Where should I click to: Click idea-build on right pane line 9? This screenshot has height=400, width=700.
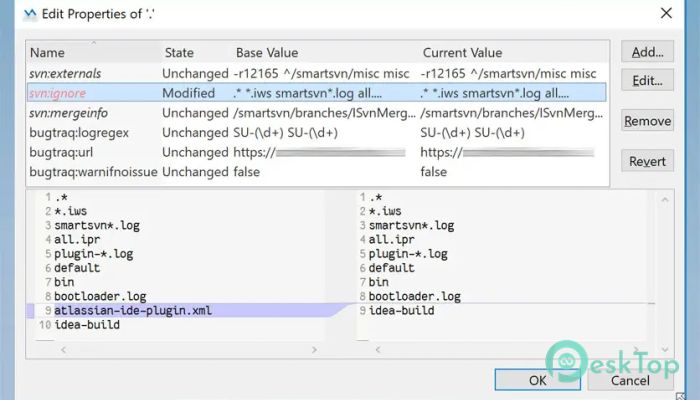(401, 310)
